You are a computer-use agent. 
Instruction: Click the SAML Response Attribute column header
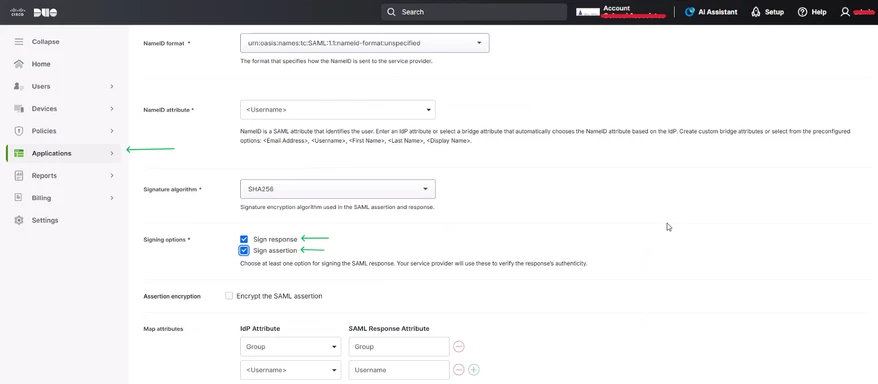[x=389, y=329]
